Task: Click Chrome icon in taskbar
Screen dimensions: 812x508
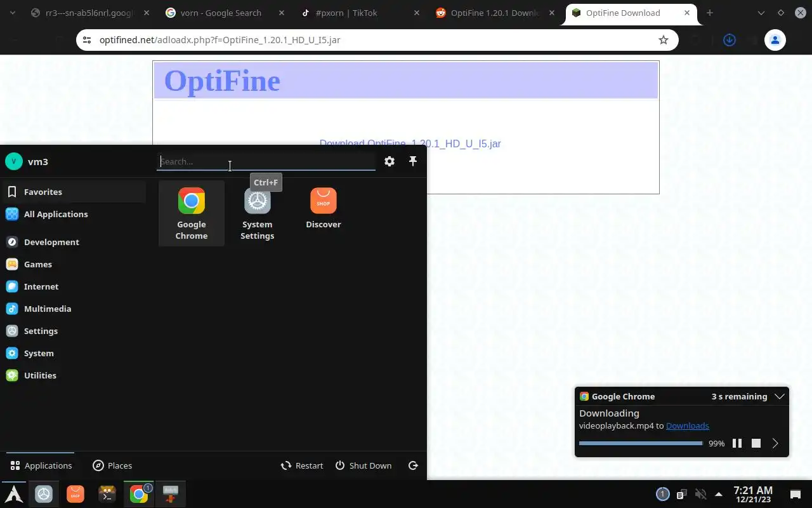Action: coord(139,494)
